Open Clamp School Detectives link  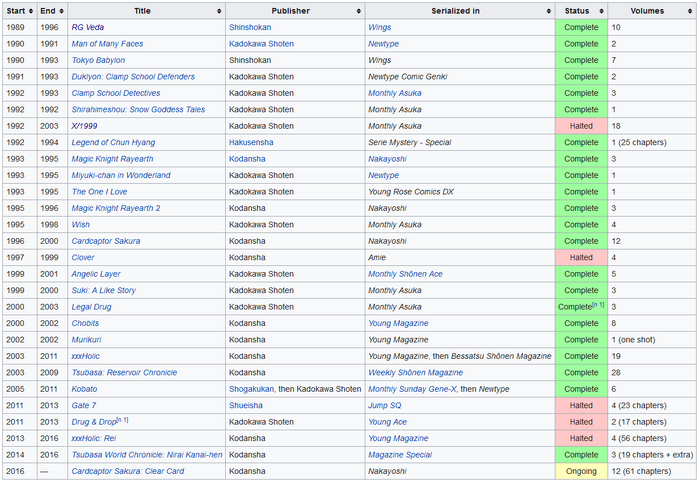coord(116,93)
